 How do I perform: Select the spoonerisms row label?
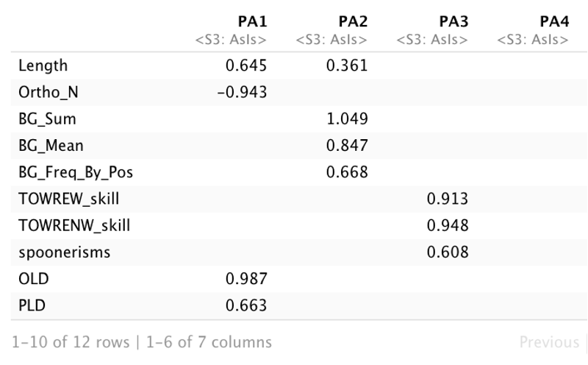tap(65, 252)
